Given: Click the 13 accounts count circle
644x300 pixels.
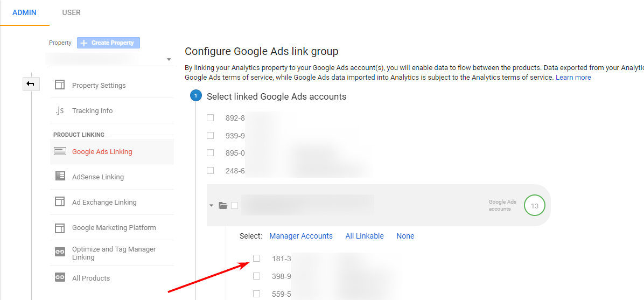Looking at the screenshot, I should pyautogui.click(x=534, y=206).
